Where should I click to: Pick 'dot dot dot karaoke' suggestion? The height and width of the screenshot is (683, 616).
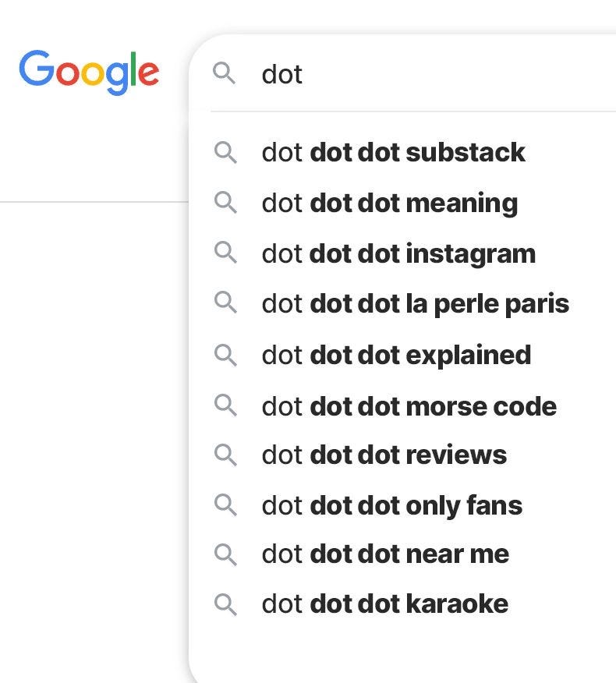point(384,603)
